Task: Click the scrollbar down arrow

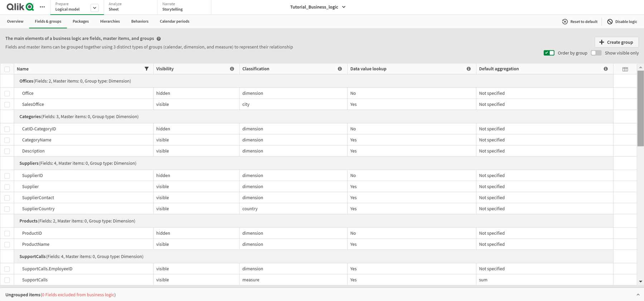Action: pyautogui.click(x=640, y=282)
